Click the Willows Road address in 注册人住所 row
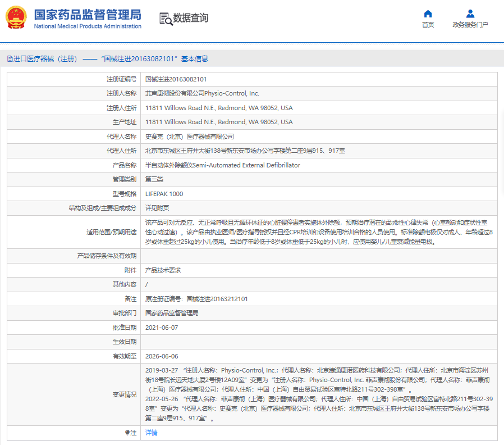504x445 pixels. pyautogui.click(x=219, y=108)
